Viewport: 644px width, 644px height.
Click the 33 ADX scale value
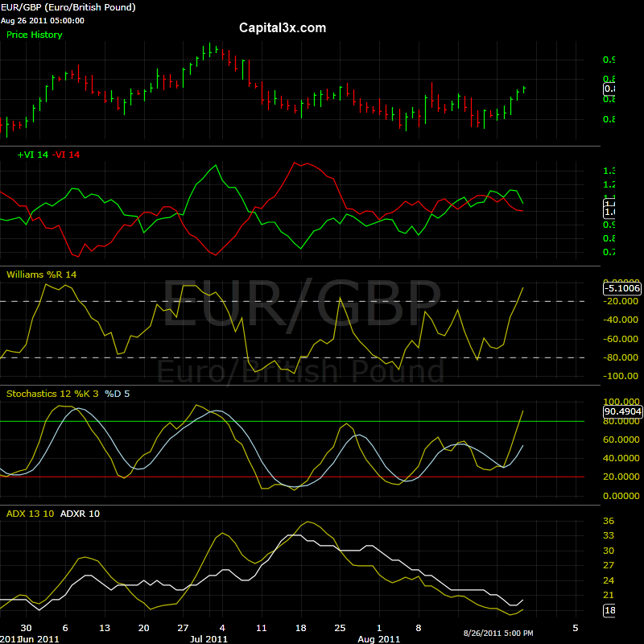point(609,535)
